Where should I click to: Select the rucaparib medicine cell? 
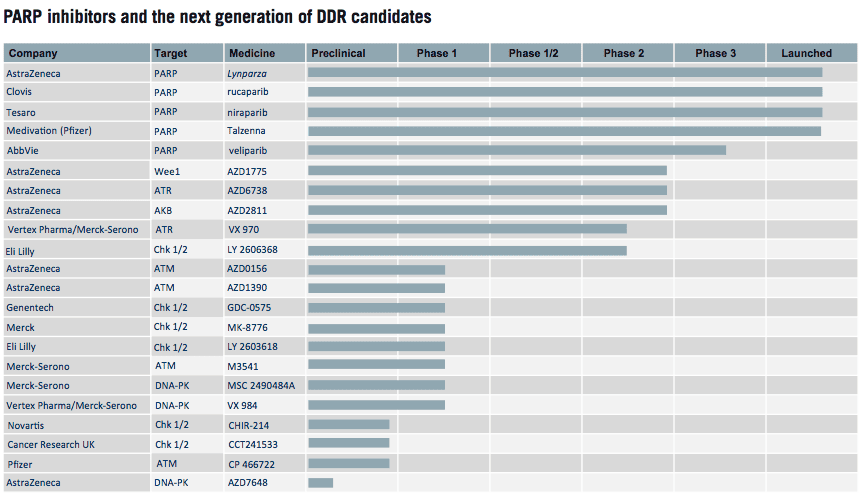[x=249, y=92]
